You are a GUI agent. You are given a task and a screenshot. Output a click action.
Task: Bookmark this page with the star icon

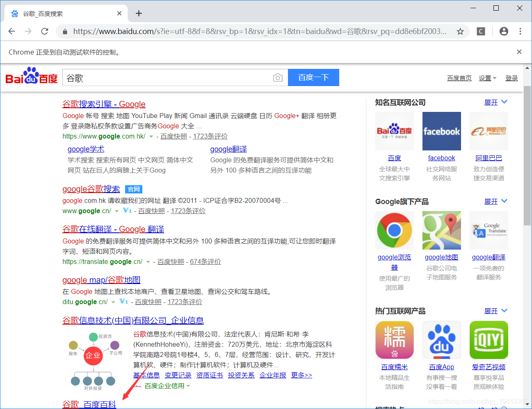click(460, 31)
